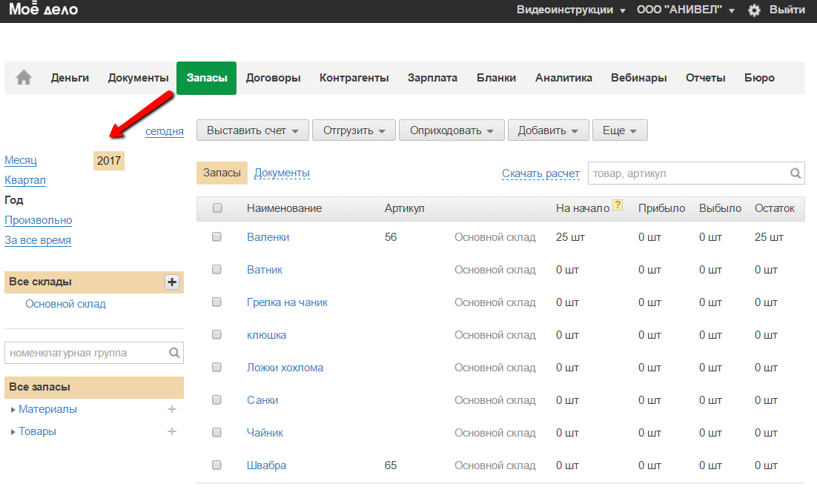Viewport: 817px width, 504px height.
Task: Click the home icon in navigation bar
Action: pos(24,78)
